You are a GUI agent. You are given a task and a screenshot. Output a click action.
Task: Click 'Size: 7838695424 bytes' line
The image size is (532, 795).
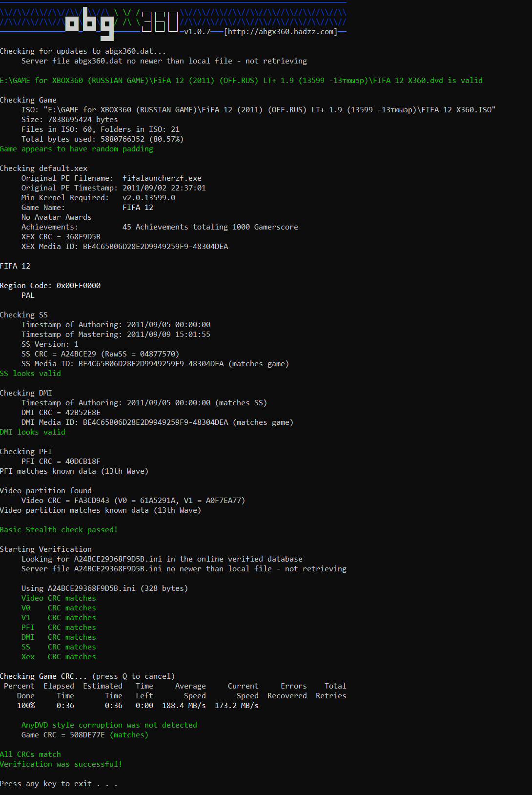(x=70, y=120)
